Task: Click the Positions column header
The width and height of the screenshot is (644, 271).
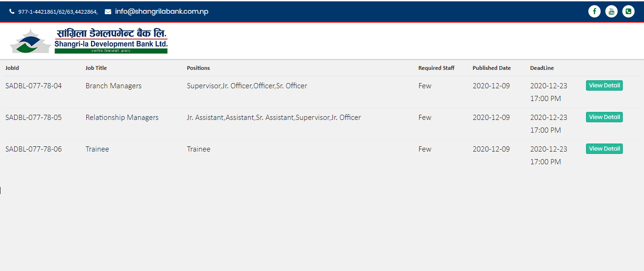Action: click(198, 68)
